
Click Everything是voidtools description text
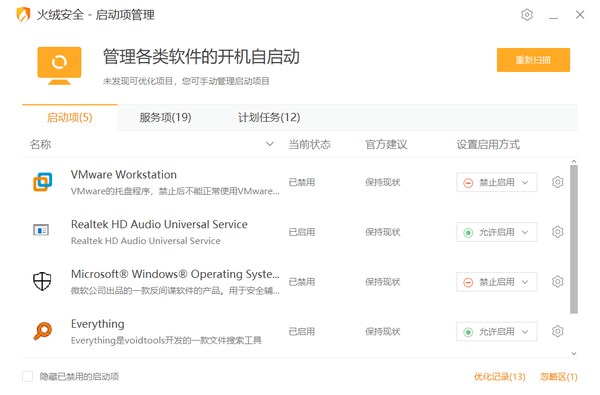166,341
